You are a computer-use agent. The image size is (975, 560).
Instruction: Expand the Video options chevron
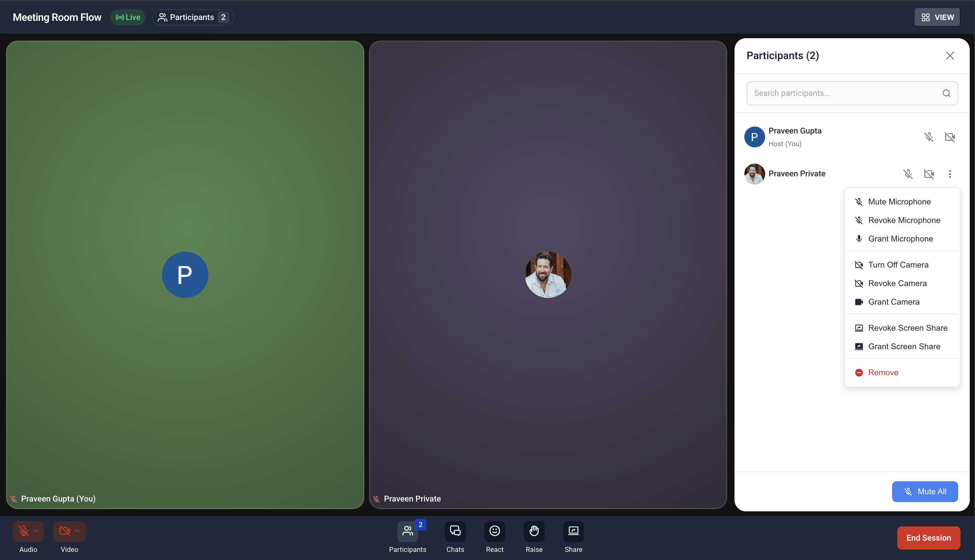[77, 531]
